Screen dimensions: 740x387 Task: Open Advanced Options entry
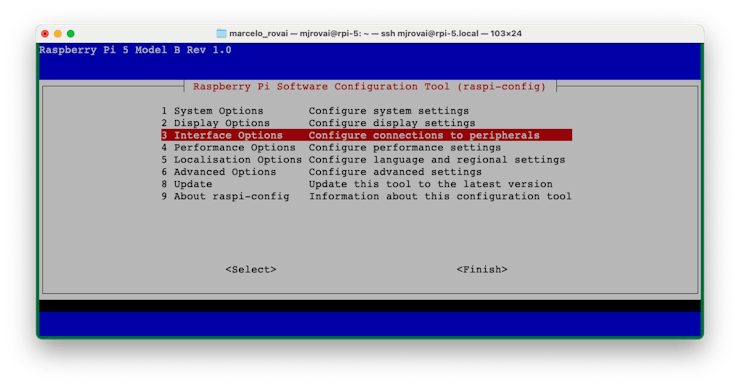[x=366, y=172]
